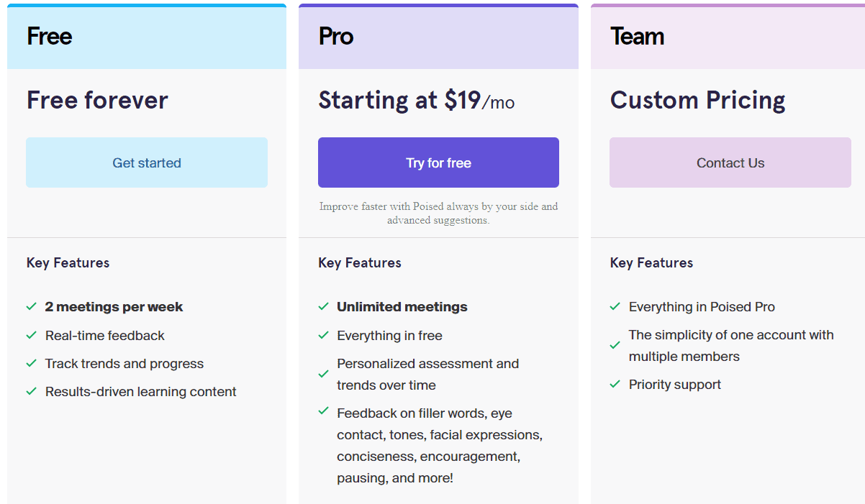Click checkmark next to Everything in free
The width and height of the screenshot is (865, 504).
(x=324, y=335)
